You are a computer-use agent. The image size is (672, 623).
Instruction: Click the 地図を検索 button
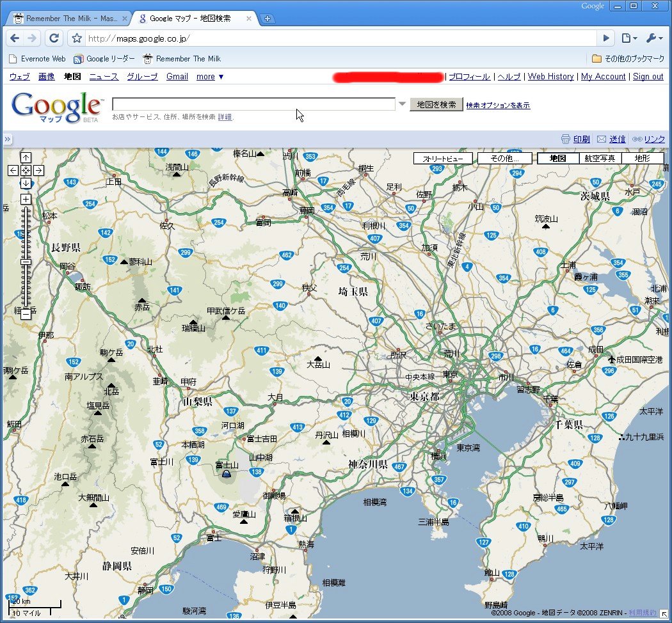(x=436, y=104)
